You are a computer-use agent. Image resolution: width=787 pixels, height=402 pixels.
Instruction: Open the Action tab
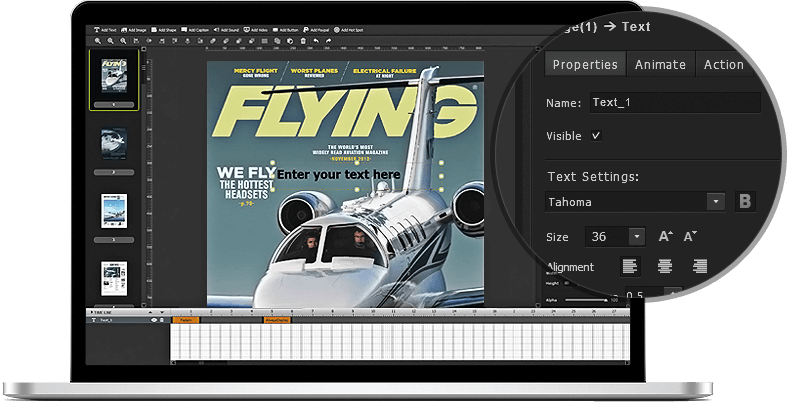[724, 64]
